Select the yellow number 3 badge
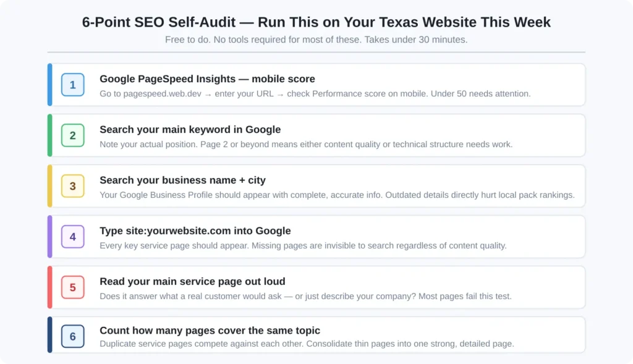Viewport: 633px width, 364px height. 72,186
